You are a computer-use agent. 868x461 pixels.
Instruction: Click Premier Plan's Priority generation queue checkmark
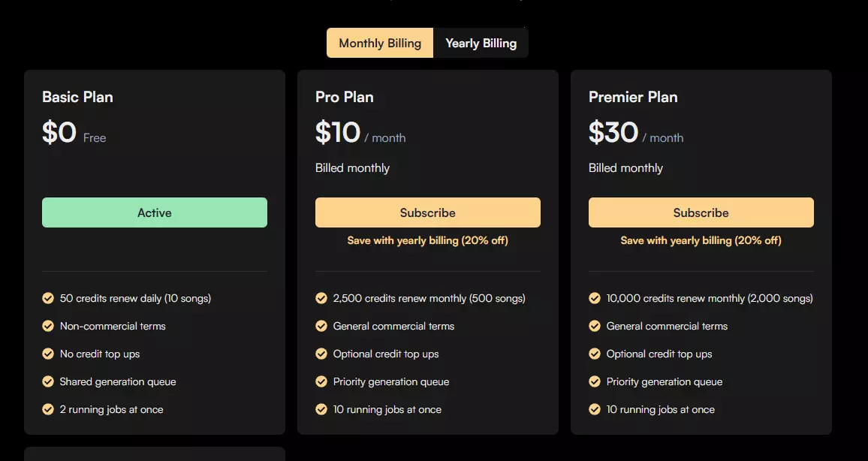[x=595, y=381]
